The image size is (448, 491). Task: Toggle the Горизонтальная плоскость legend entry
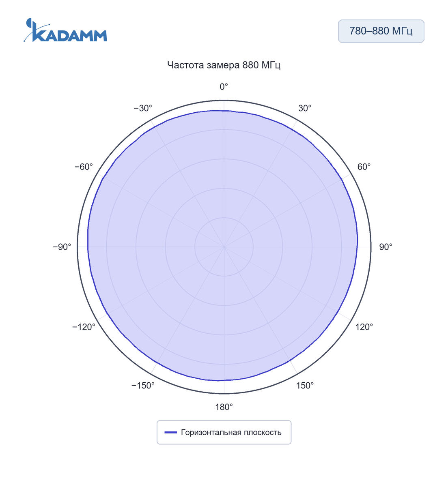coord(224,432)
